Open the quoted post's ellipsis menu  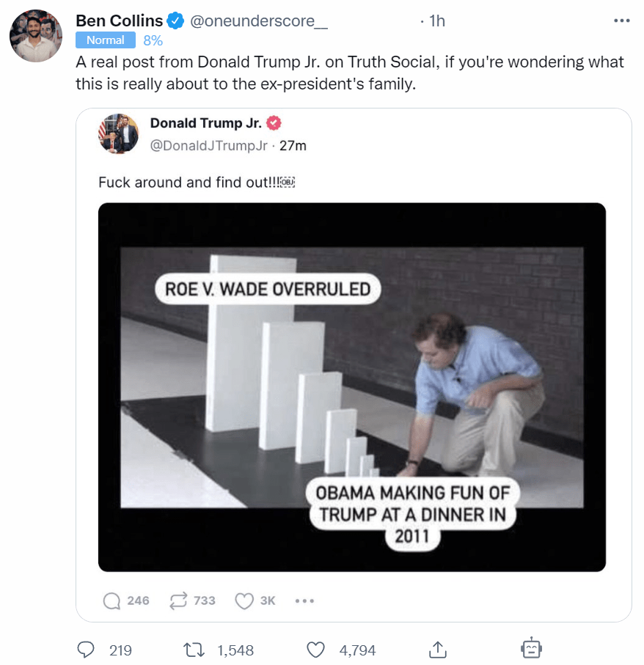click(304, 600)
